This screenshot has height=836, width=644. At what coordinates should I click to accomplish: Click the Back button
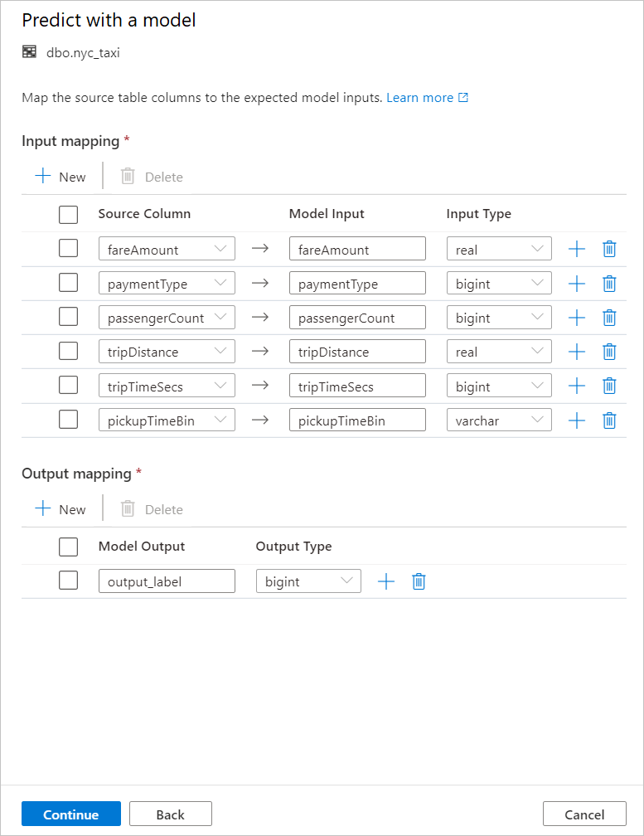(x=170, y=814)
